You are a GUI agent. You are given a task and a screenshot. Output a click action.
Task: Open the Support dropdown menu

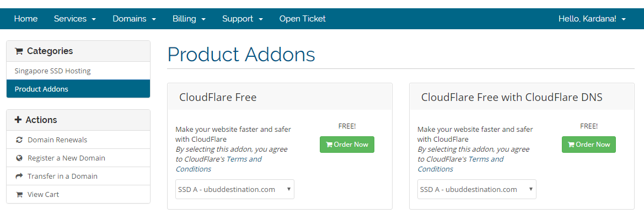pyautogui.click(x=242, y=19)
